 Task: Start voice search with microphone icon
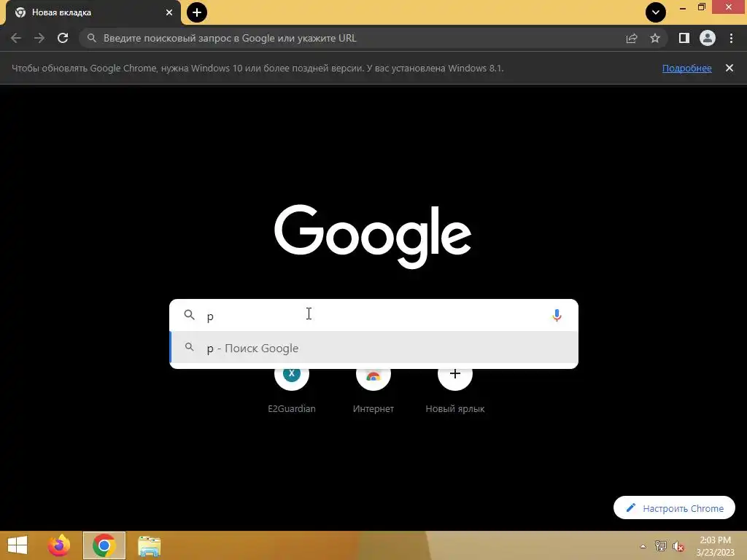click(557, 315)
